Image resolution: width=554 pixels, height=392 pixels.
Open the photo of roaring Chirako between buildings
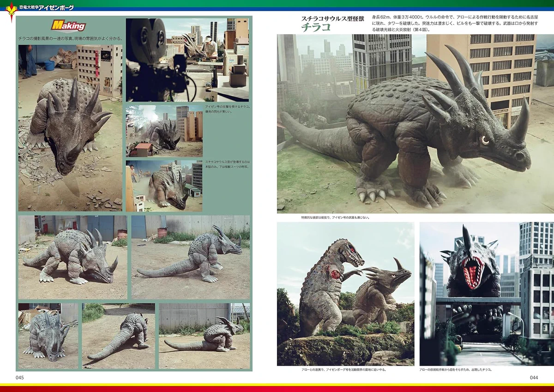point(487,294)
